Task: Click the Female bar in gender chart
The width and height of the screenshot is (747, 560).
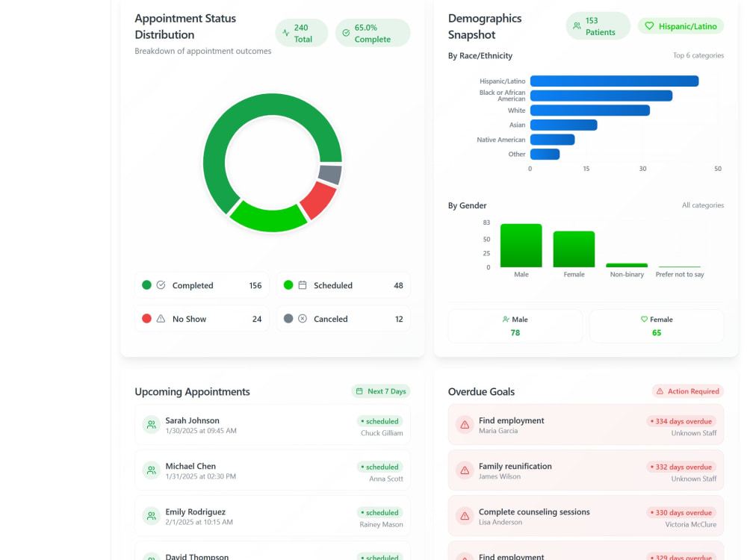Action: tap(574, 249)
